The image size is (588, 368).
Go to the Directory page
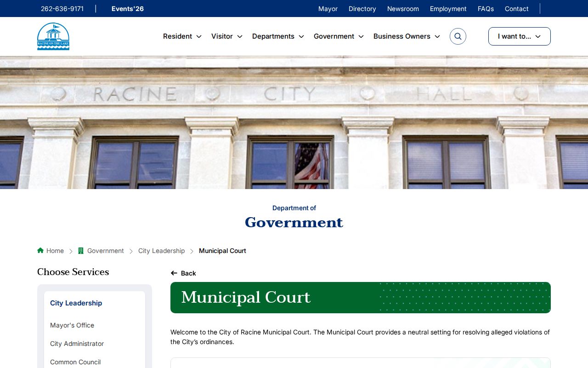362,9
